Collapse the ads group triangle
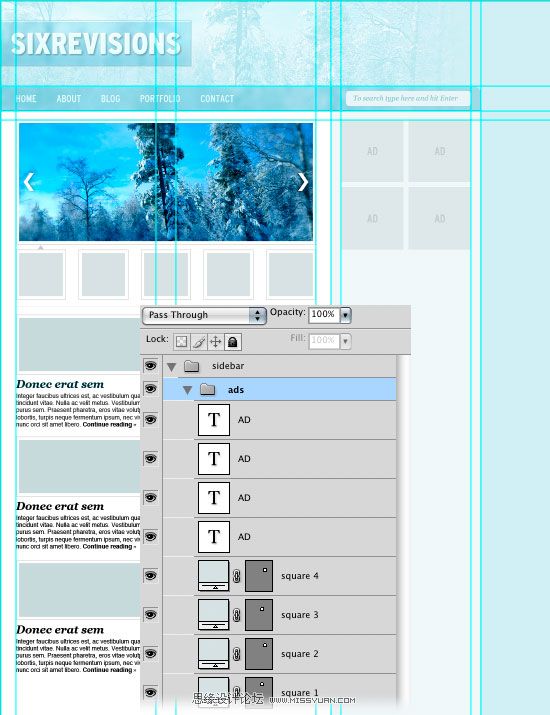This screenshot has height=715, width=550. click(187, 390)
